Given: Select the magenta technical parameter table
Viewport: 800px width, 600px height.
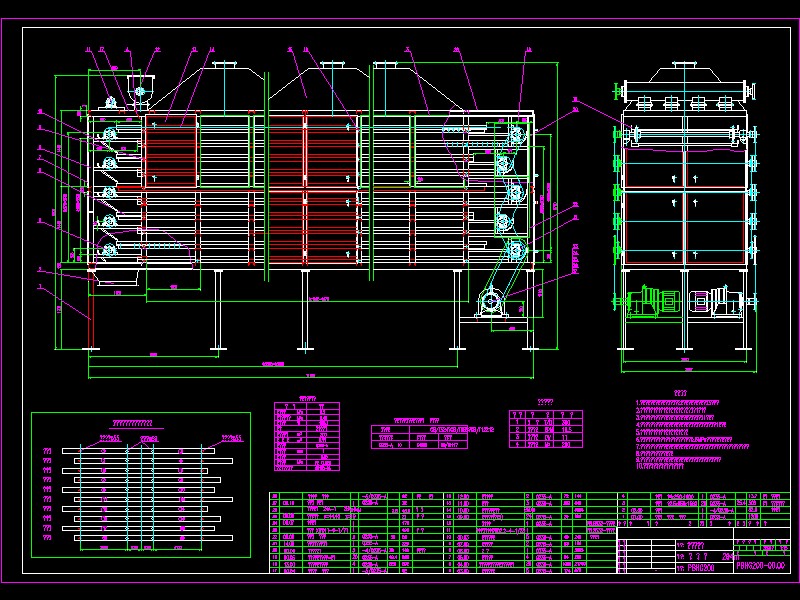Looking at the screenshot, I should pos(306,436).
